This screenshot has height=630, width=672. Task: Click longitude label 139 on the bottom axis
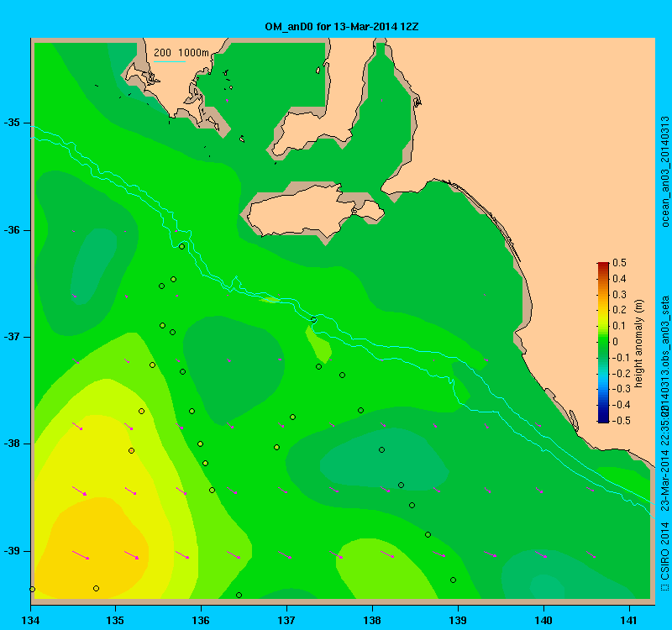[458, 621]
